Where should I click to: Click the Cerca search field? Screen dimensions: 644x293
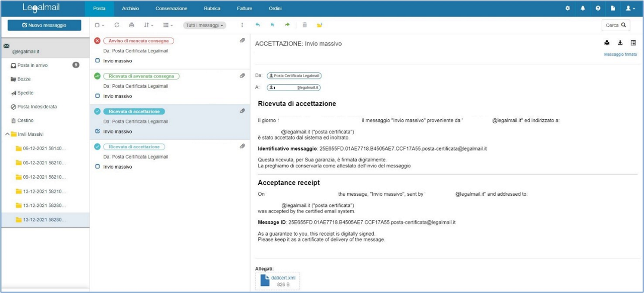[616, 25]
